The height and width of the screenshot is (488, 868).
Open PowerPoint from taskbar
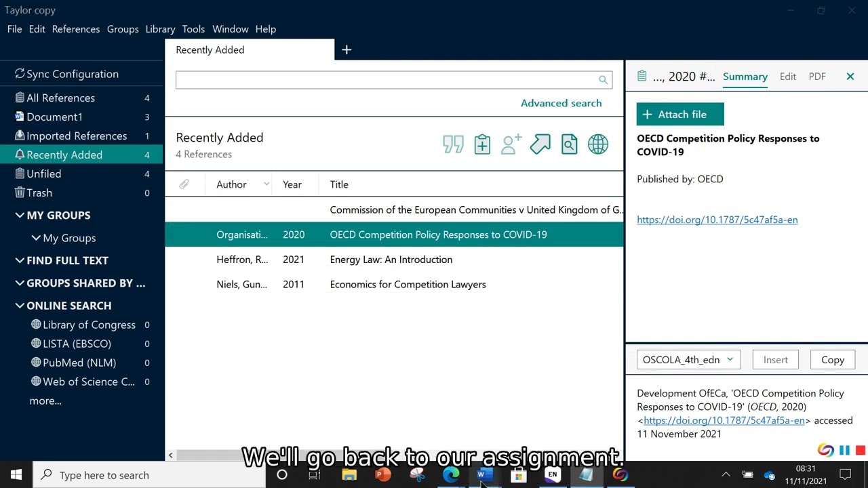[383, 475]
